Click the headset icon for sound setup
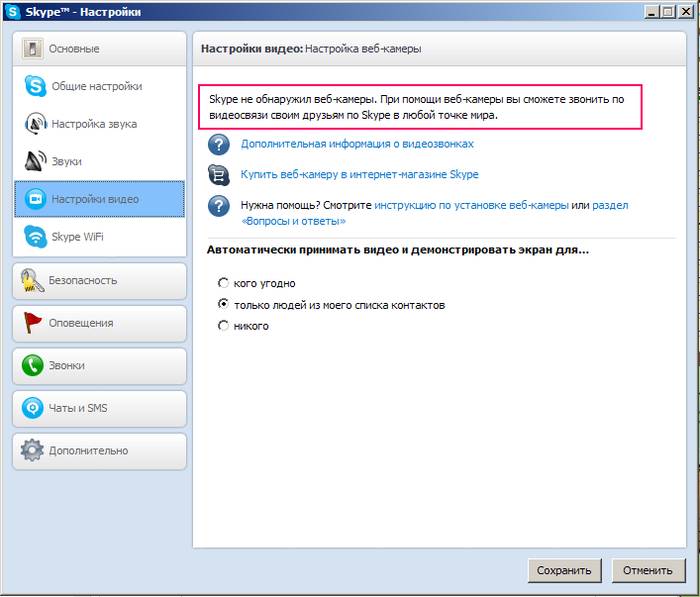This screenshot has height=597, width=700. click(x=36, y=124)
